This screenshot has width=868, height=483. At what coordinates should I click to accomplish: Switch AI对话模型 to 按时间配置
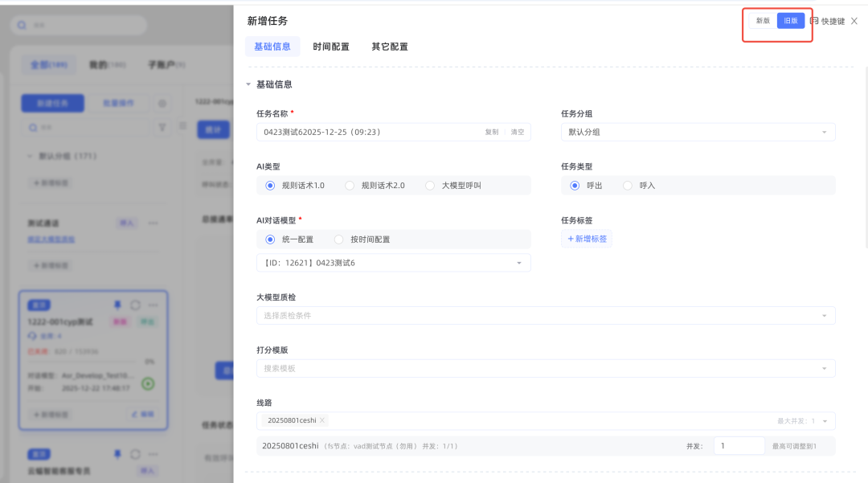point(339,239)
